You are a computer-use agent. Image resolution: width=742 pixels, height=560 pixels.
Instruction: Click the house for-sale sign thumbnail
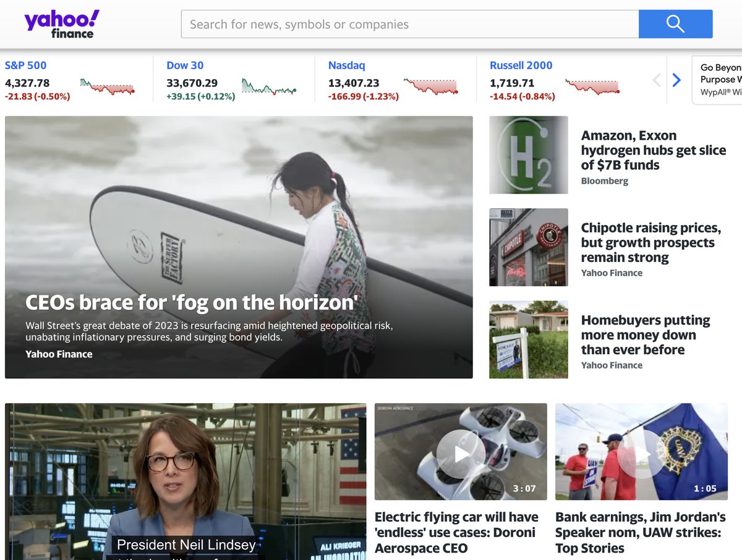[529, 339]
